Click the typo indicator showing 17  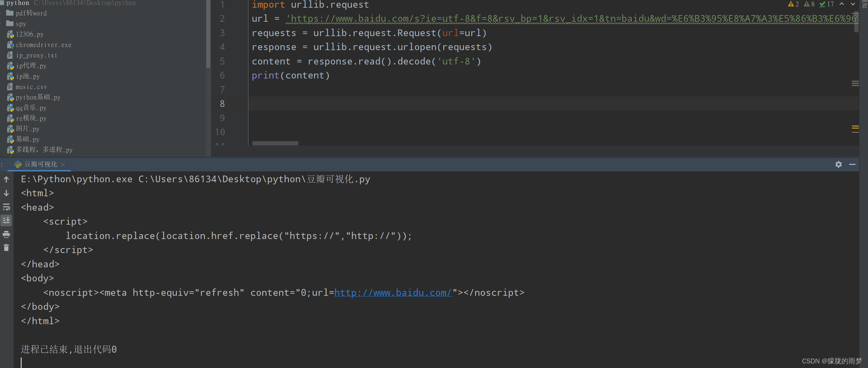tap(826, 4)
